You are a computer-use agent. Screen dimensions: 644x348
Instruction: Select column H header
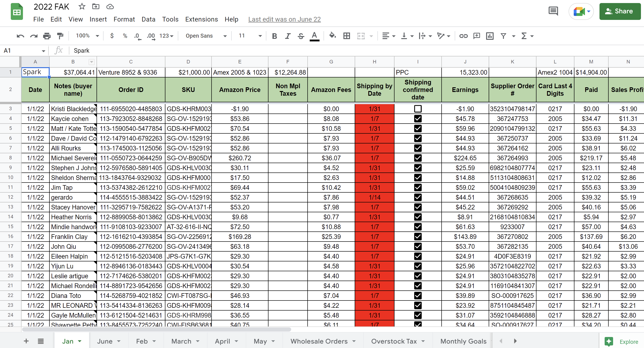click(374, 62)
